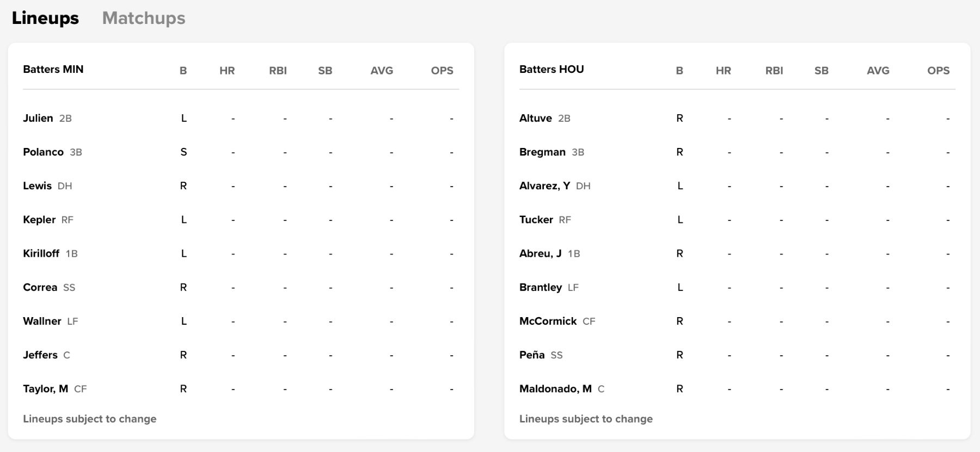Select Maldonado, M in HOU lineup
980x452 pixels.
(x=555, y=389)
